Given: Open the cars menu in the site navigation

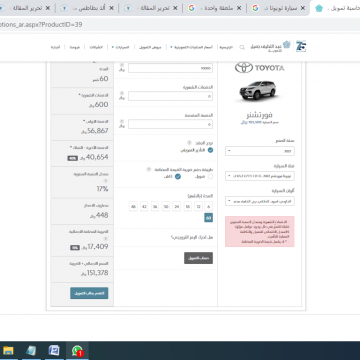Looking at the screenshot, I should pos(121,47).
